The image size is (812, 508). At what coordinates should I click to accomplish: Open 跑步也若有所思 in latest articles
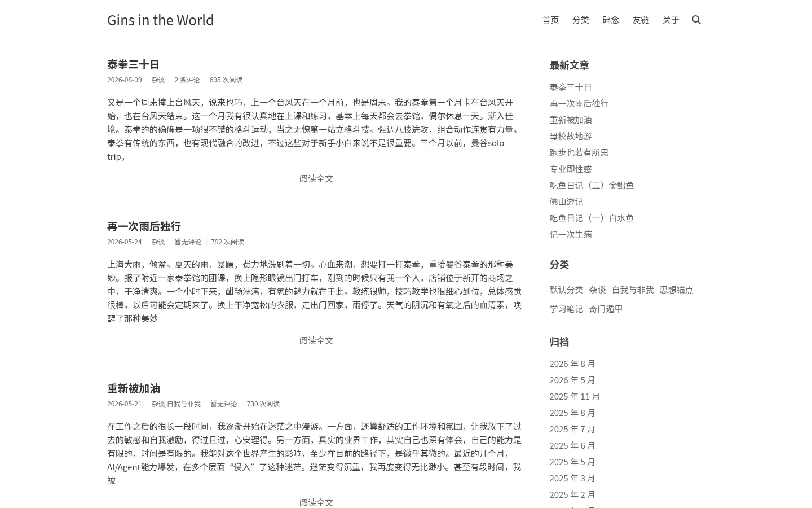579,152
